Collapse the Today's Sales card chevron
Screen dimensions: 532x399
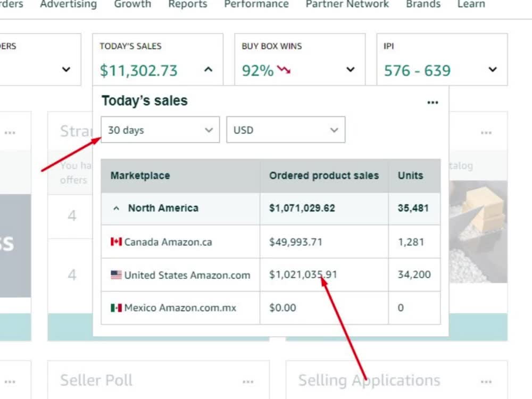[209, 70]
